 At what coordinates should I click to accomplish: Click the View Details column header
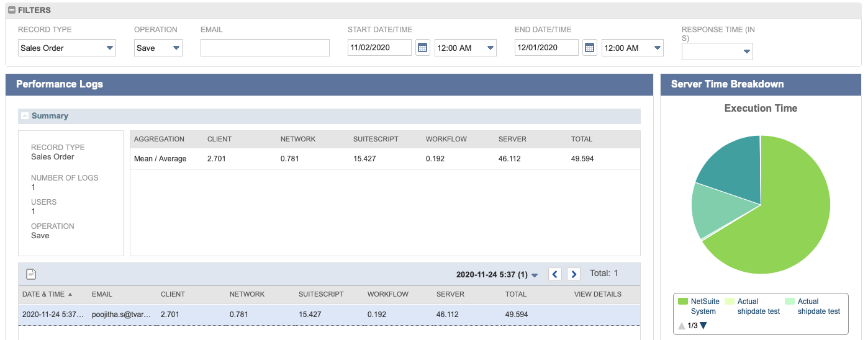[598, 294]
